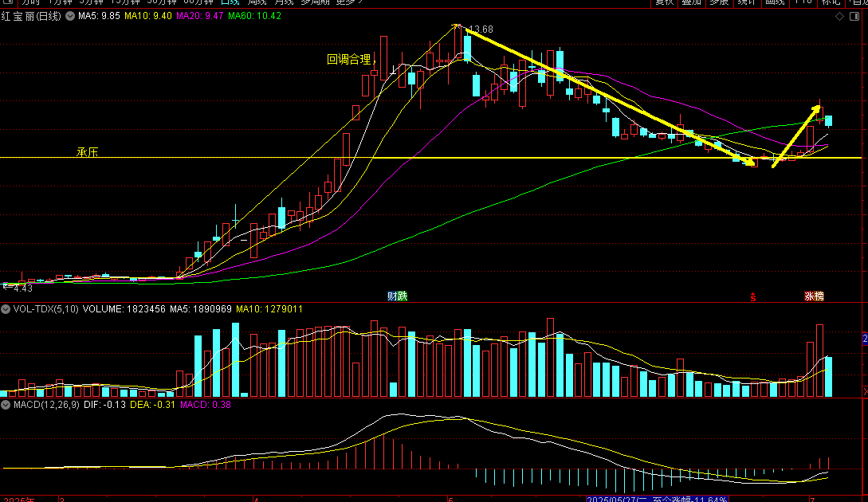
Task: Click the last cyan volume bar
Action: [x=829, y=377]
